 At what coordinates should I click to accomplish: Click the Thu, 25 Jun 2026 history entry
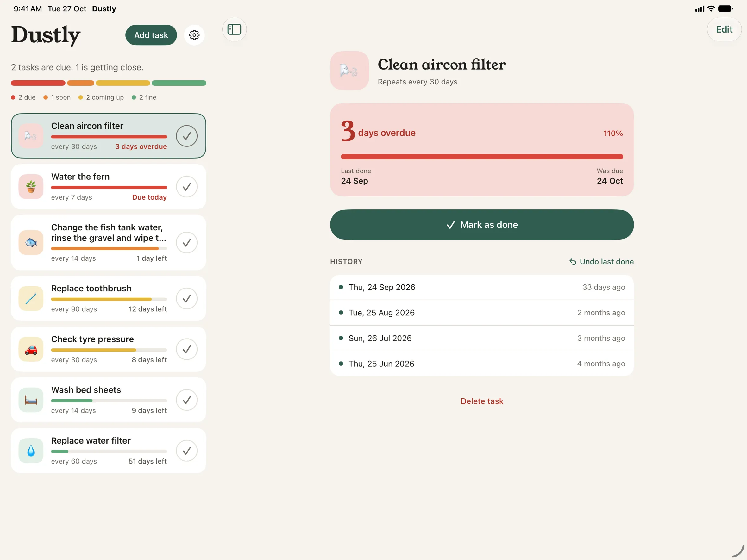point(482,364)
